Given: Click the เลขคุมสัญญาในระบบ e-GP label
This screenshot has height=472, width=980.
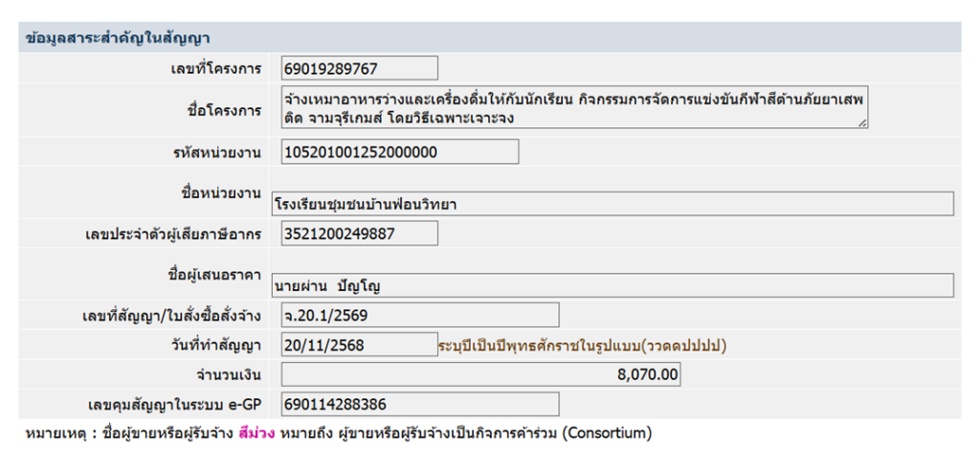Looking at the screenshot, I should click(x=174, y=405).
